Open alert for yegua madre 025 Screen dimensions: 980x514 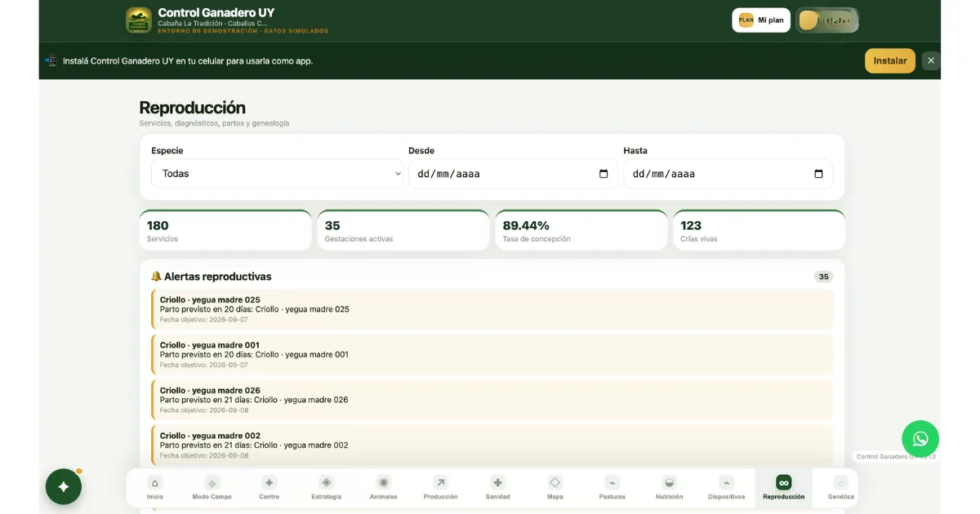tap(492, 309)
